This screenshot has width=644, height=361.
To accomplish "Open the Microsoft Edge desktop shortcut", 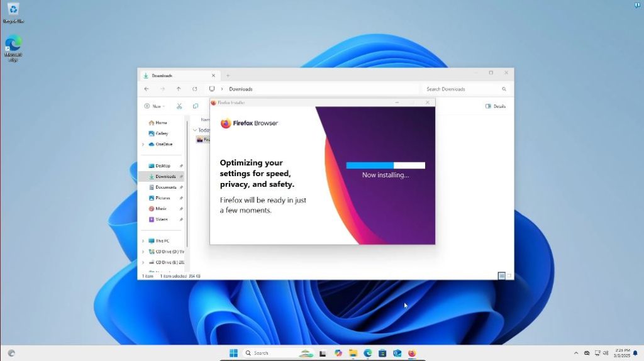I will point(13,49).
